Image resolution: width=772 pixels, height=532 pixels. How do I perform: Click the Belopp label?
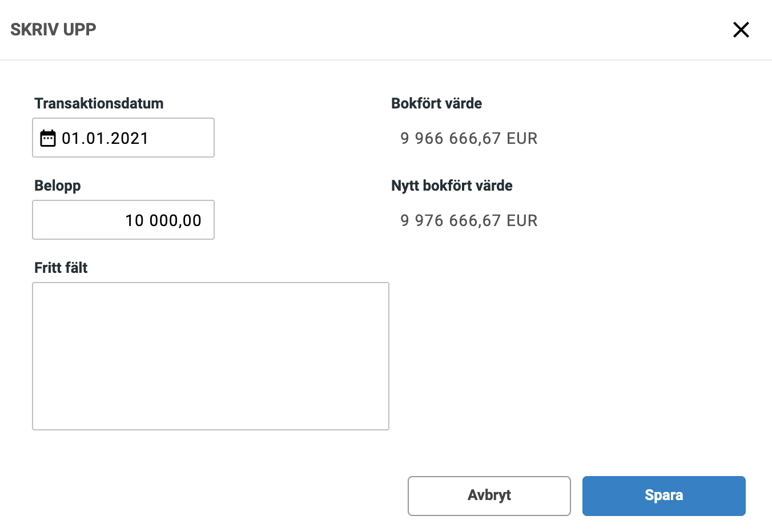pyautogui.click(x=57, y=186)
